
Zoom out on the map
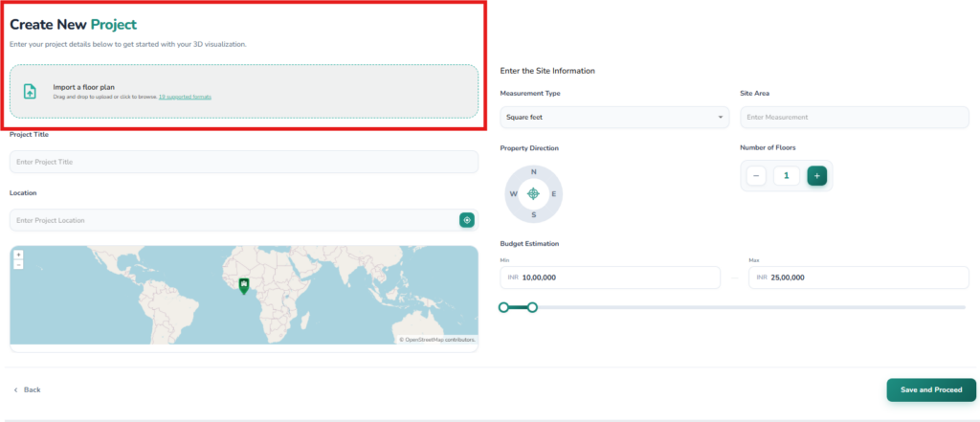[18, 264]
